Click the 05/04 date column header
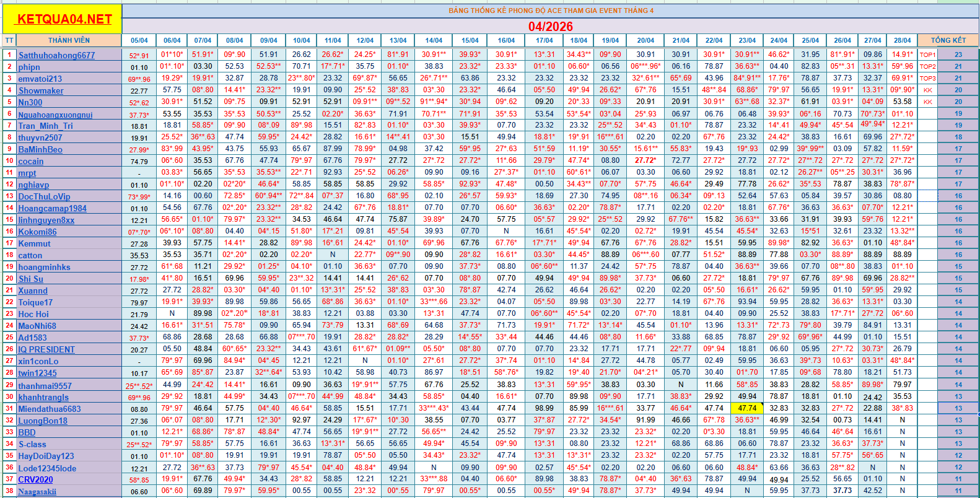980x498 pixels. [139, 40]
